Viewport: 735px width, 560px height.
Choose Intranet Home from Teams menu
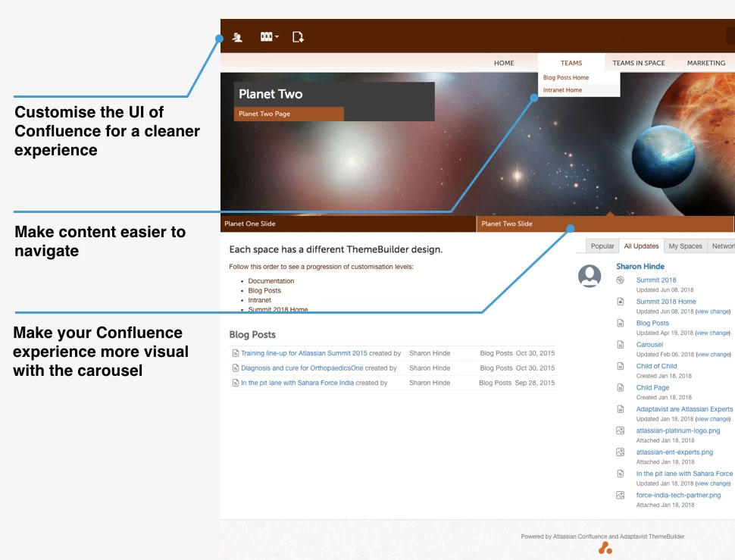tap(562, 90)
